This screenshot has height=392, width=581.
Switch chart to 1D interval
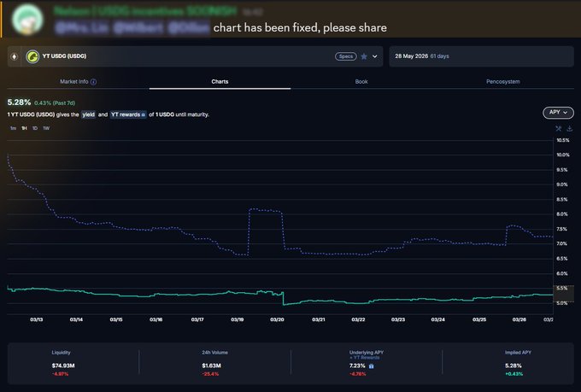(35, 128)
